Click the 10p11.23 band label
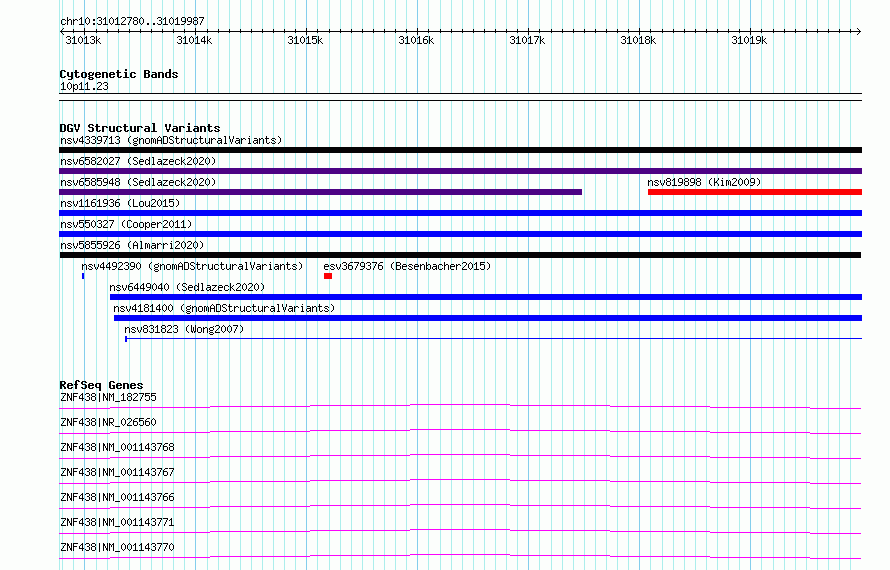Screen dimensions: 890x570 click(x=84, y=86)
